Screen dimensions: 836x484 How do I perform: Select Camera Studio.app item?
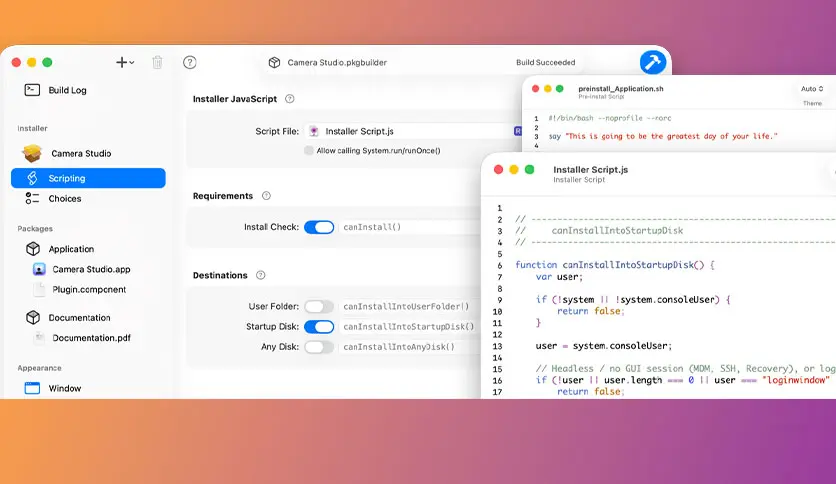pyautogui.click(x=91, y=269)
